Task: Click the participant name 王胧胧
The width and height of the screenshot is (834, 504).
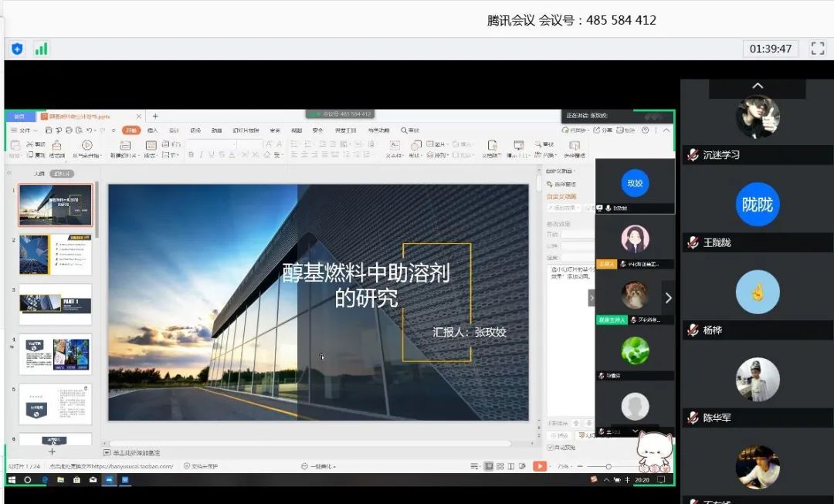Action: point(717,242)
